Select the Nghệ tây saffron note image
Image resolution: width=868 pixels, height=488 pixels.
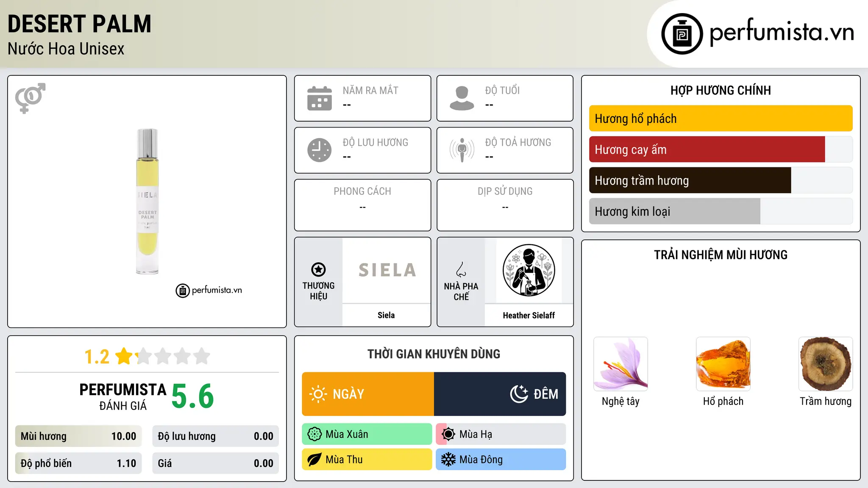click(x=620, y=364)
